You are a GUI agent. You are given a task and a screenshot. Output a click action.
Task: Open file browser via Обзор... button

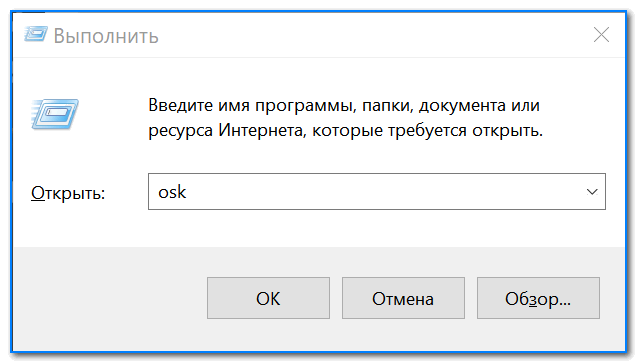click(538, 298)
